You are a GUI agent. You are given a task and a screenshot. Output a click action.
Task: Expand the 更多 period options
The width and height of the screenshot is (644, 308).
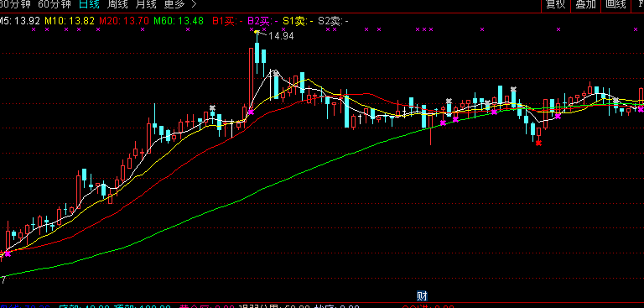click(x=180, y=4)
